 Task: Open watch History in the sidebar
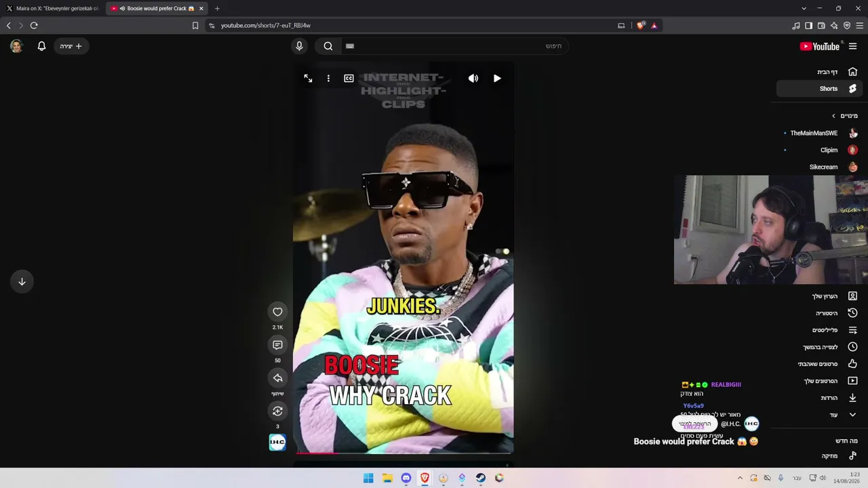pyautogui.click(x=819, y=313)
